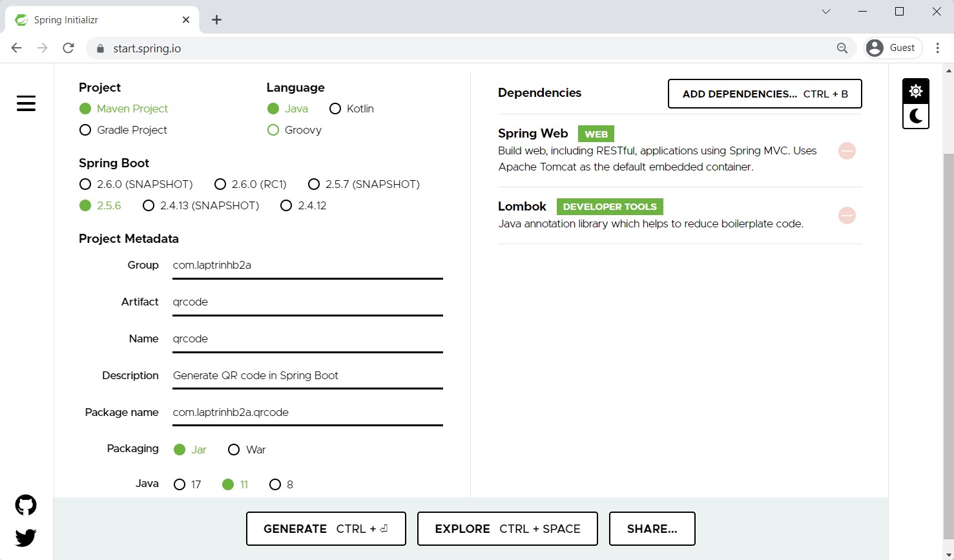Click the page vertical scrollbar

point(948,346)
